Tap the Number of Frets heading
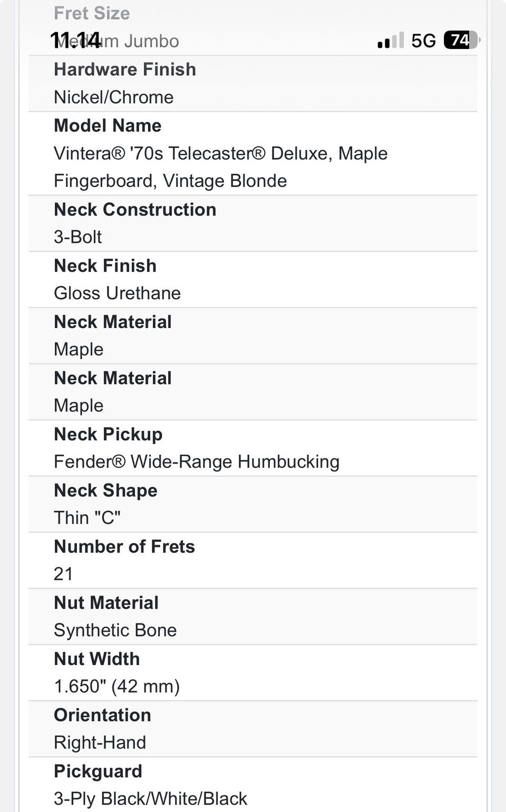Image resolution: width=506 pixels, height=812 pixels. [x=124, y=547]
